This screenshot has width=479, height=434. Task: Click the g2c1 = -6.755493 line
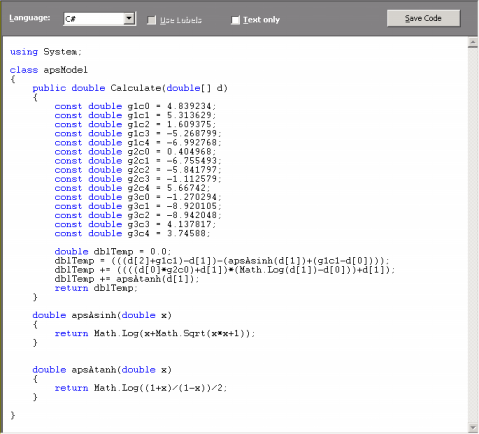(138, 161)
